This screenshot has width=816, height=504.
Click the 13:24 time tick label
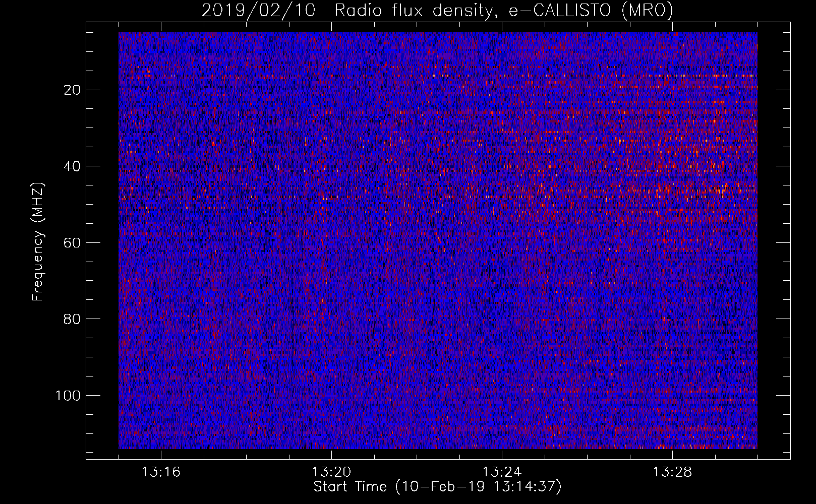point(502,472)
